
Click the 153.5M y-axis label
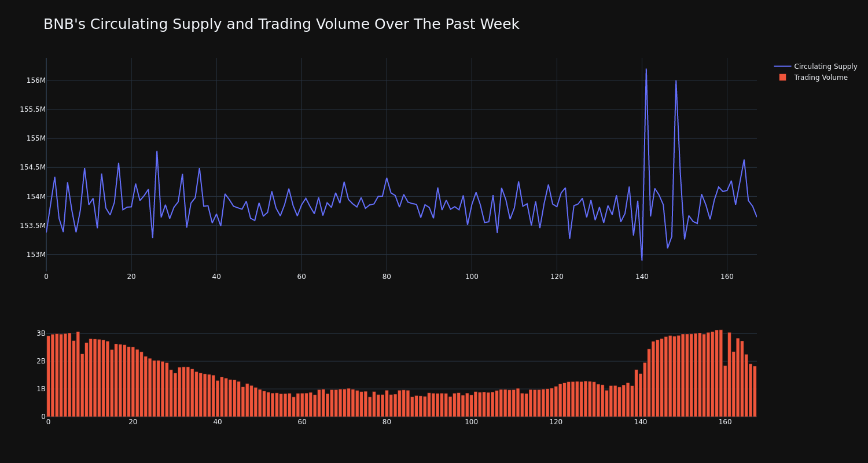[x=32, y=225]
